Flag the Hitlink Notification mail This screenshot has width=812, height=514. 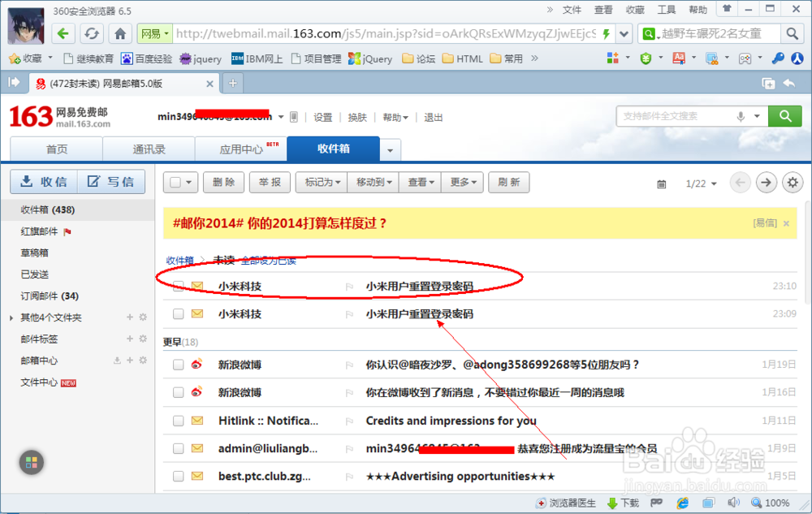click(x=349, y=421)
